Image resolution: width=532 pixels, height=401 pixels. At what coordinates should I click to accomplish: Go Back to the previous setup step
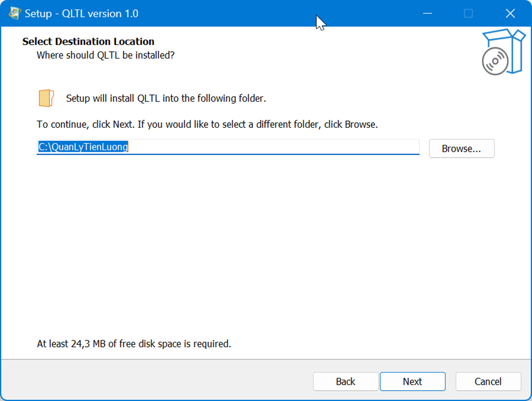tap(345, 382)
